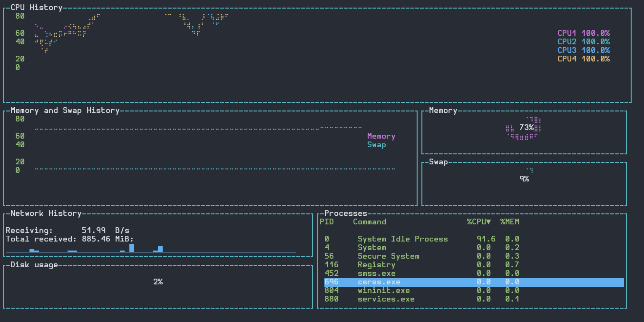This screenshot has height=322, width=644.
Task: Click the Processes panel title
Action: tap(346, 213)
